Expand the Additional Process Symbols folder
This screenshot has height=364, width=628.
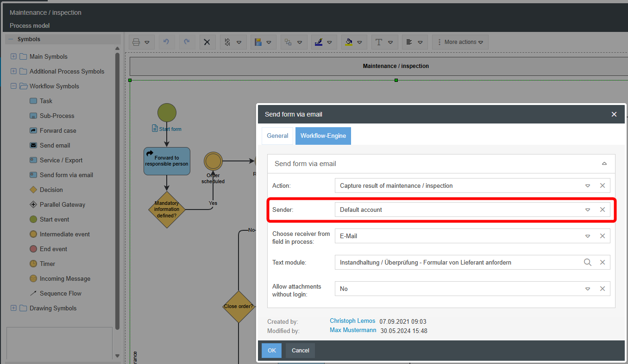(x=13, y=71)
